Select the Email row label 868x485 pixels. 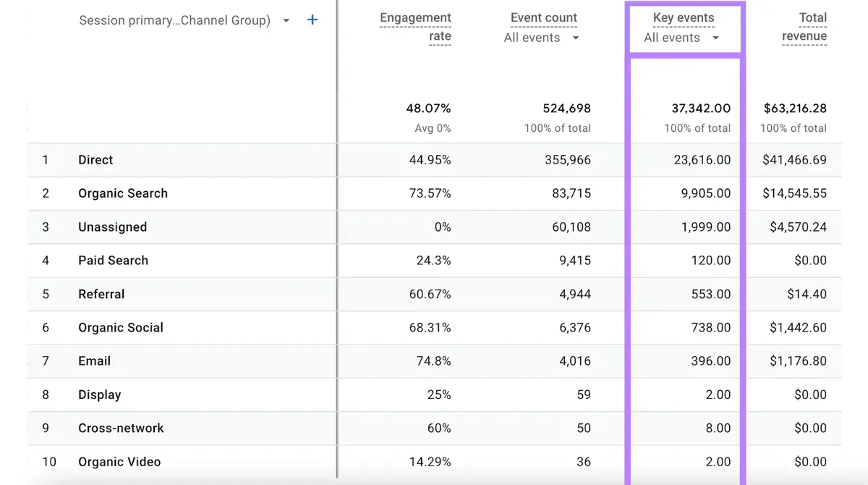point(94,360)
